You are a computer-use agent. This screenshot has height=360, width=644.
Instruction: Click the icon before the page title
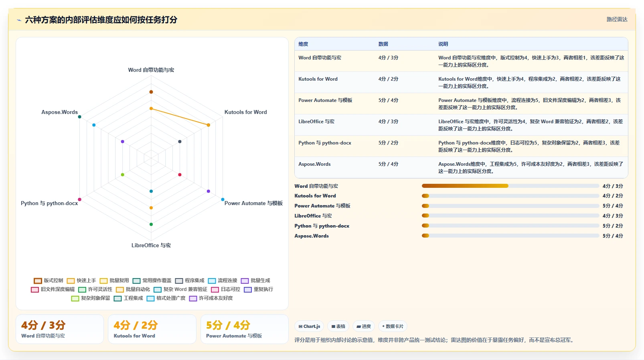point(19,20)
